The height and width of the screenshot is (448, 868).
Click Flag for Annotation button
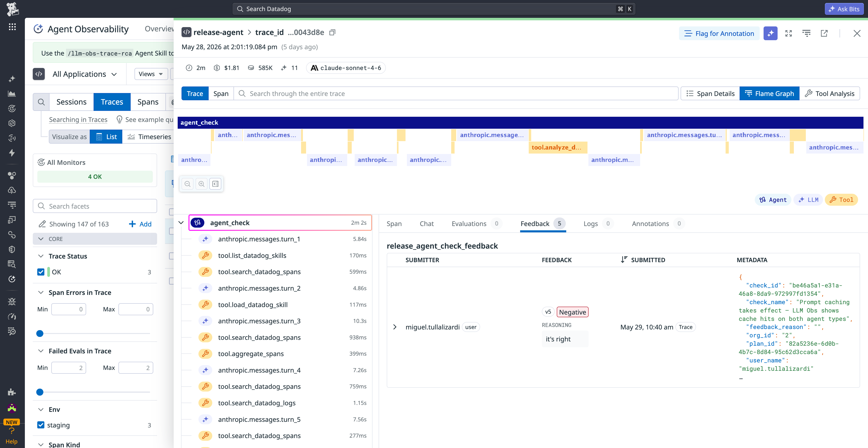pos(719,33)
